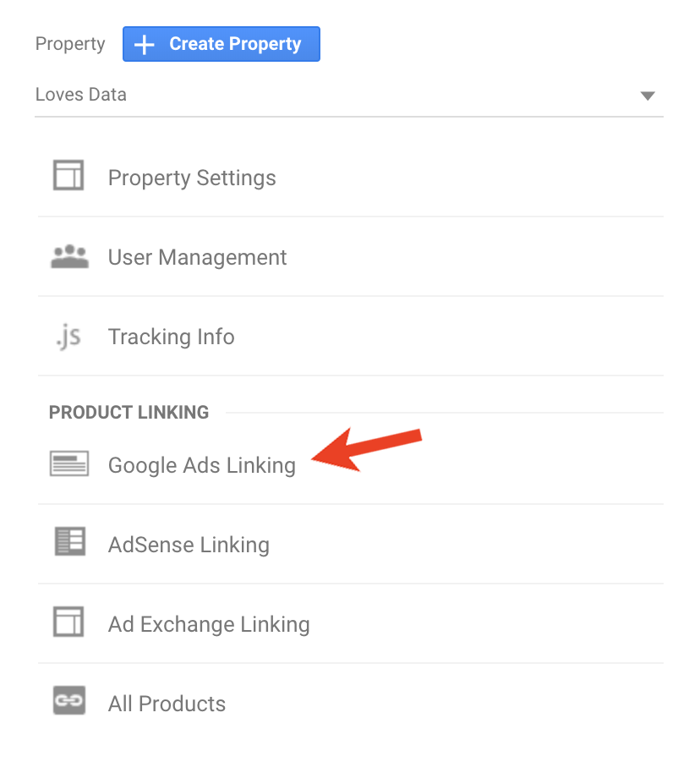Viewport: 700px width, 762px height.
Task: Click the Create Property button
Action: click(x=221, y=44)
